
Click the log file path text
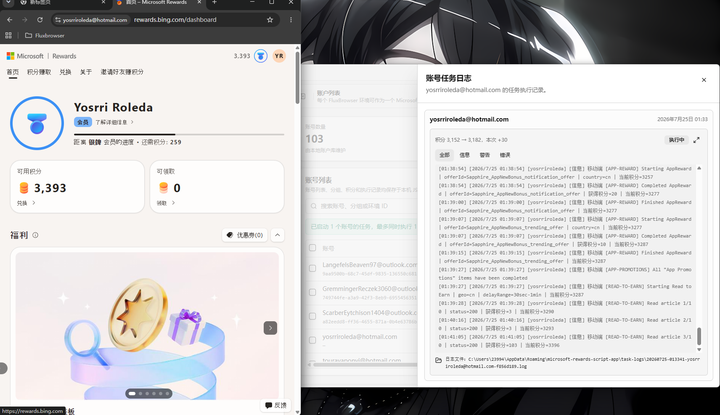coord(573,363)
